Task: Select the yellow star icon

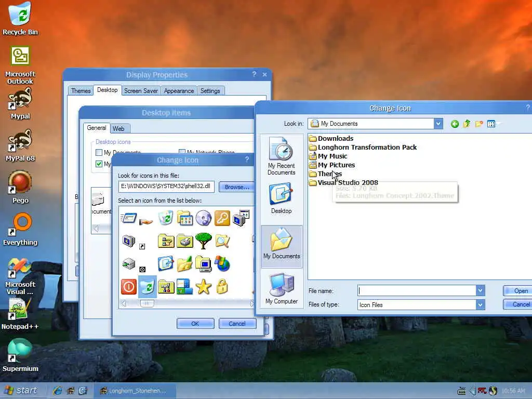Action: (x=204, y=287)
